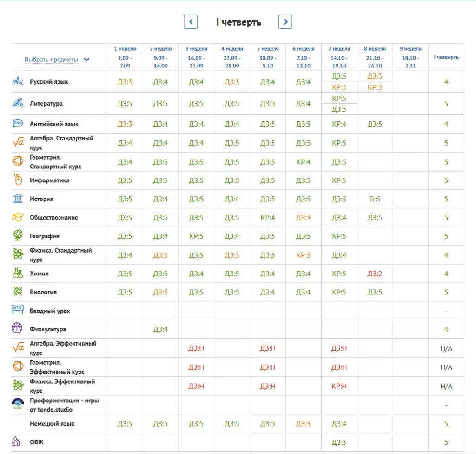The width and height of the screenshot is (476, 454).
Task: Click the Informatics mouse icon
Action: tap(18, 180)
